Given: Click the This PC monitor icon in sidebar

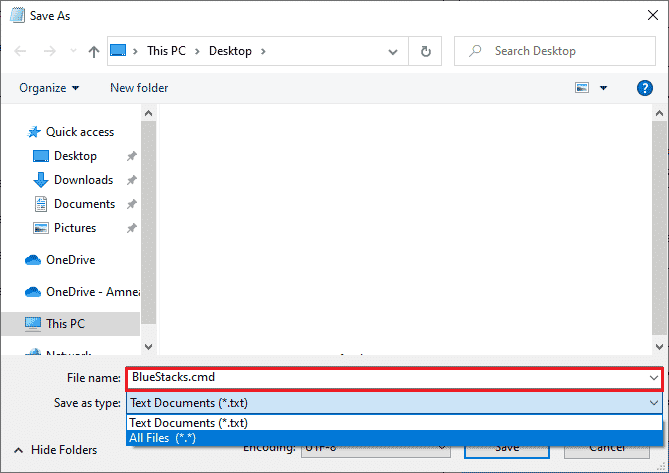Looking at the screenshot, I should point(33,324).
